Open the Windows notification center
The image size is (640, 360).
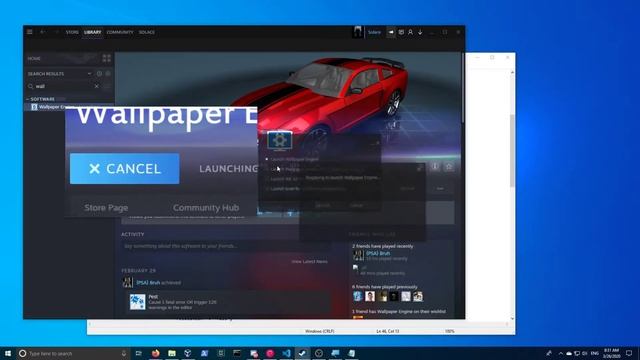(x=629, y=353)
